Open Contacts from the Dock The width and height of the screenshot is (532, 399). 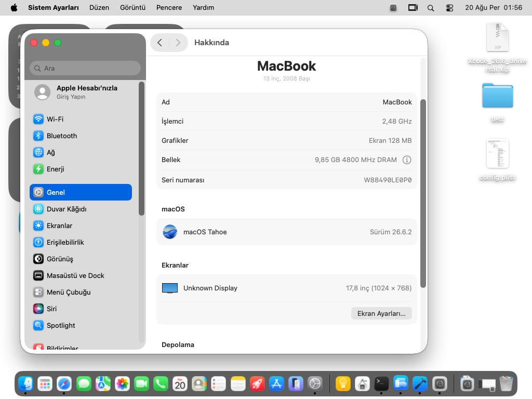point(199,384)
